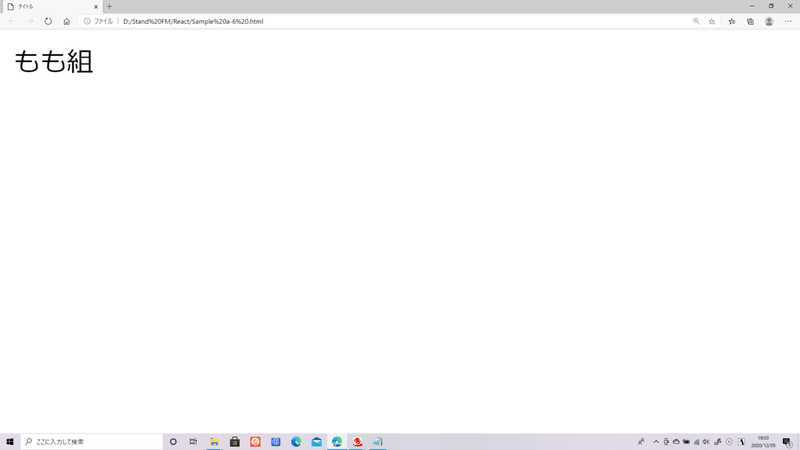Image resolution: width=800 pixels, height=450 pixels.
Task: Open the favorites list icon
Action: 732,21
